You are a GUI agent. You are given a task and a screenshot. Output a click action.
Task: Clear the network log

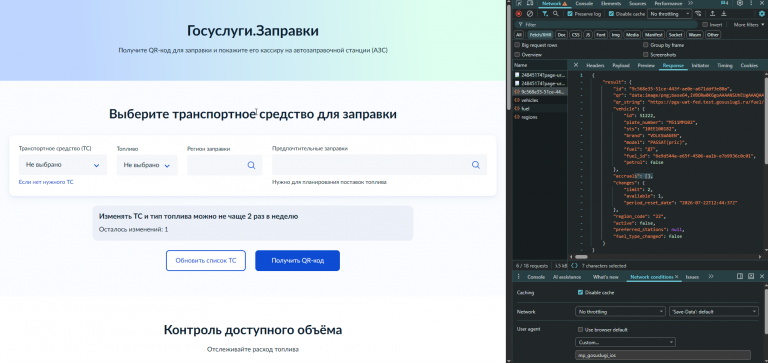point(529,14)
